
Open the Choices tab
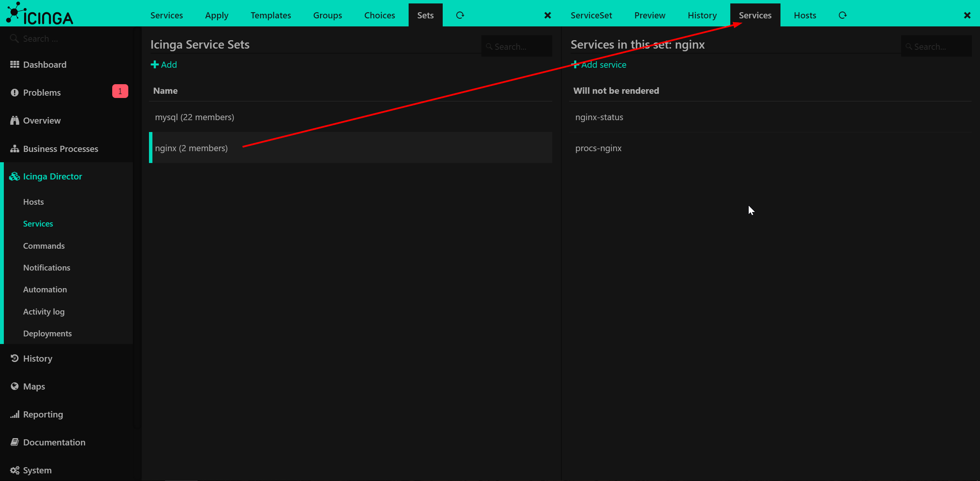click(379, 15)
